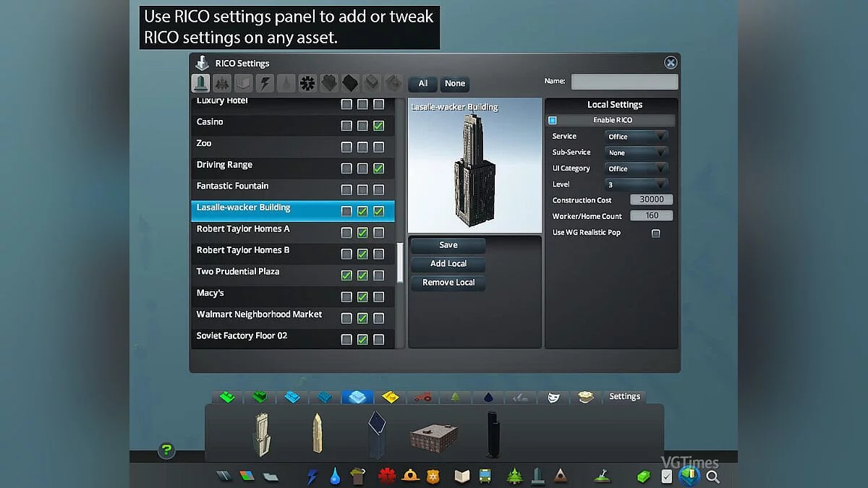This screenshot has height=488, width=868.
Task: Open the water droplet services icon
Action: [334, 476]
